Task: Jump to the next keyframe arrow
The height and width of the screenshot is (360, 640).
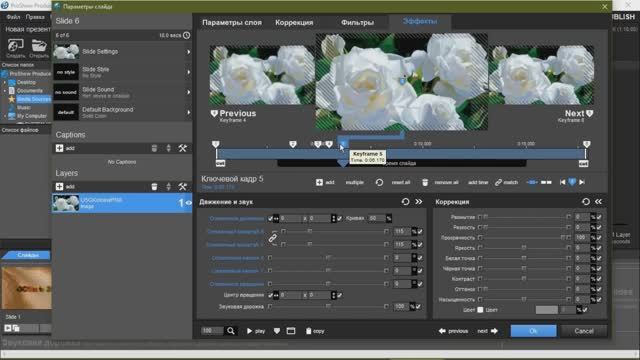Action: coord(582,182)
